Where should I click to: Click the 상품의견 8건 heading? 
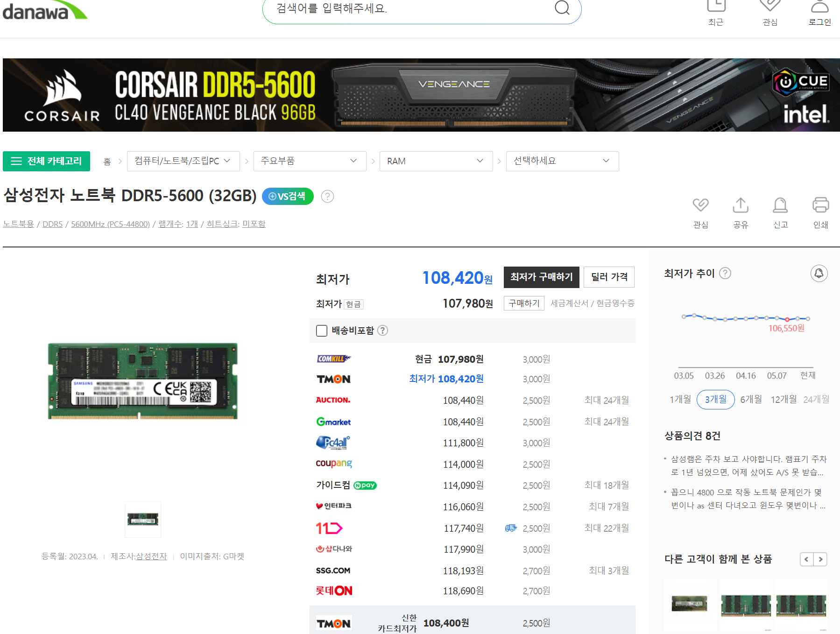coord(692,436)
